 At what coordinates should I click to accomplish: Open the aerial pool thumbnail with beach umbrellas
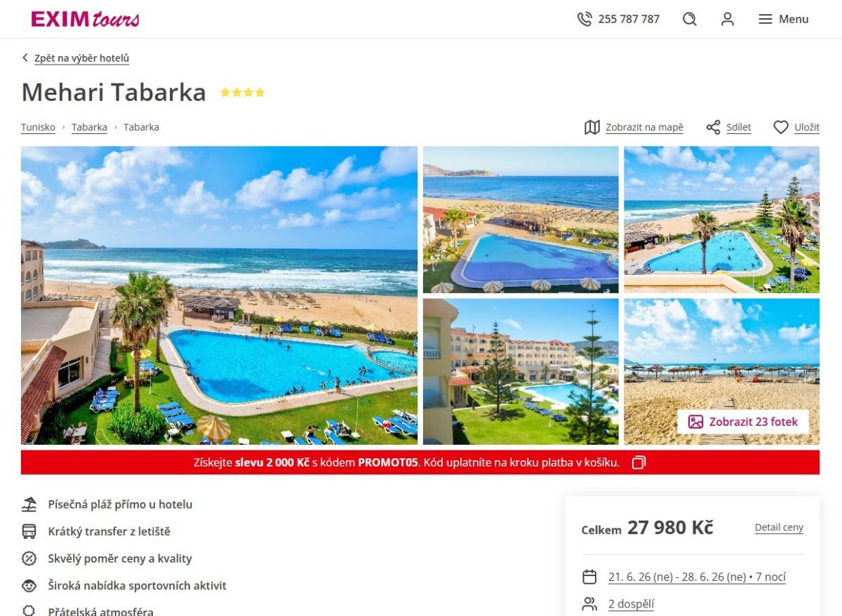click(521, 220)
